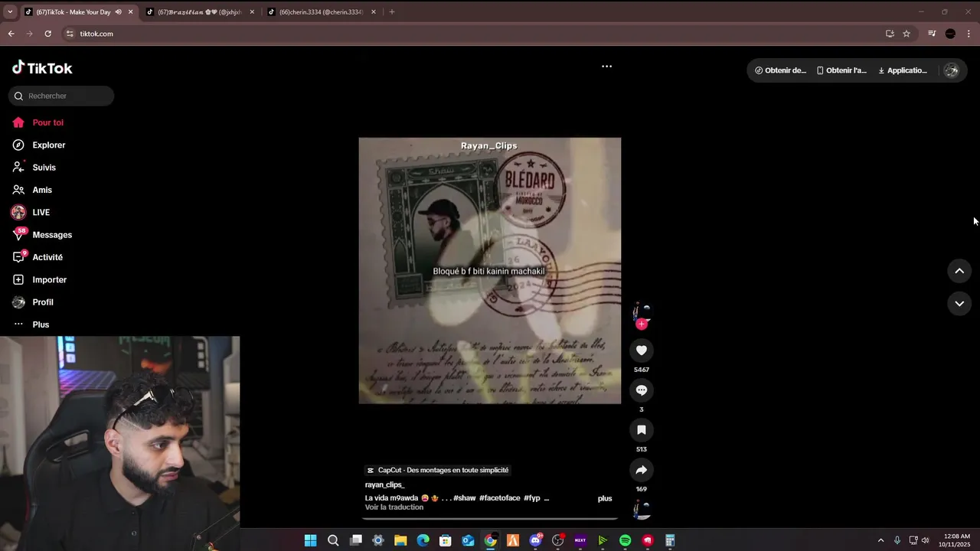Open the Activité notifications
Viewport: 980px width, 551px height.
point(47,257)
